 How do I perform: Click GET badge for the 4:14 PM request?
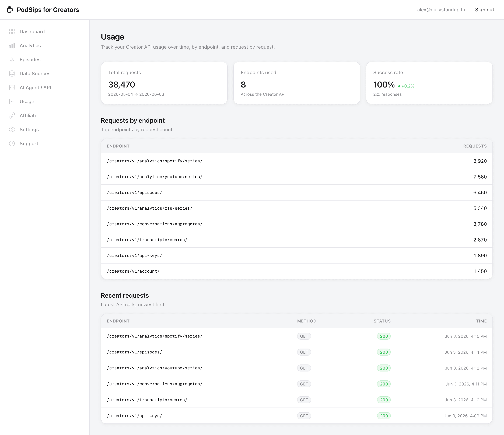point(304,352)
